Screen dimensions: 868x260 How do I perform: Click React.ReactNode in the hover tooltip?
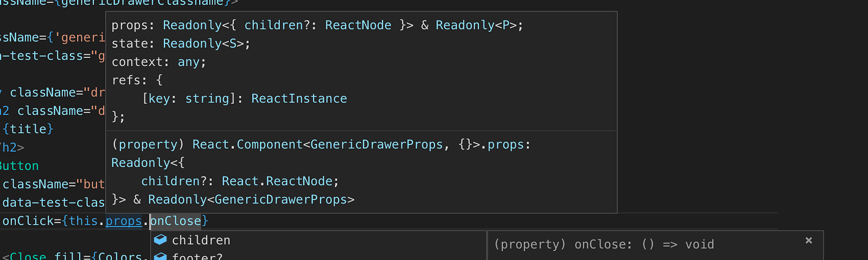coord(277,181)
